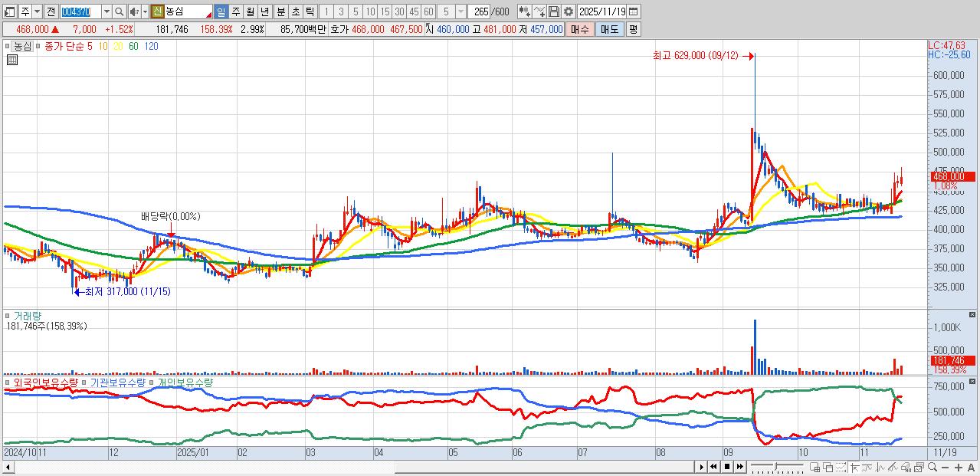
Task: Click the 매도 sell button
Action: coord(609,29)
